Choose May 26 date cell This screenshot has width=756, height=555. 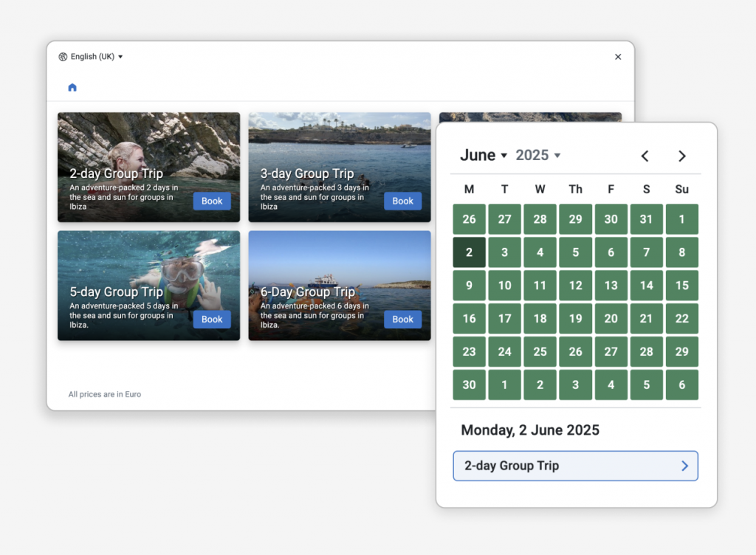click(x=469, y=219)
